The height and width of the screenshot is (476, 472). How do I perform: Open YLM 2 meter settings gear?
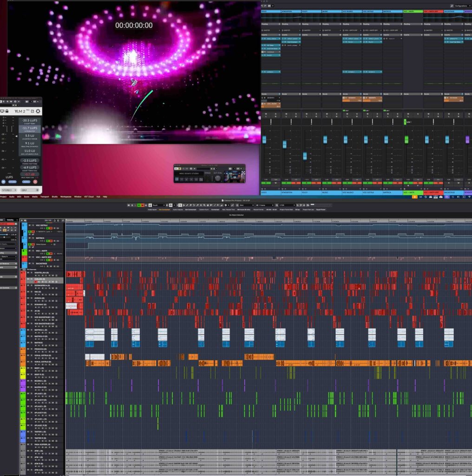pyautogui.click(x=38, y=111)
